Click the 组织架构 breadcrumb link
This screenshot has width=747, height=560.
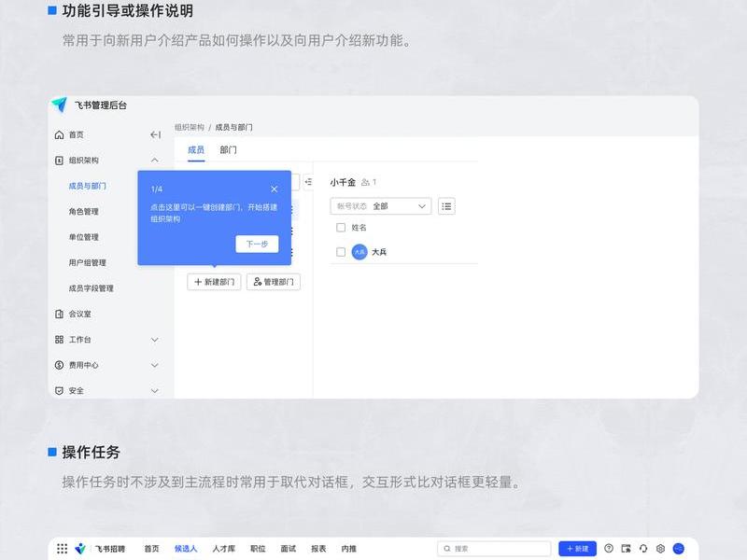tap(190, 127)
